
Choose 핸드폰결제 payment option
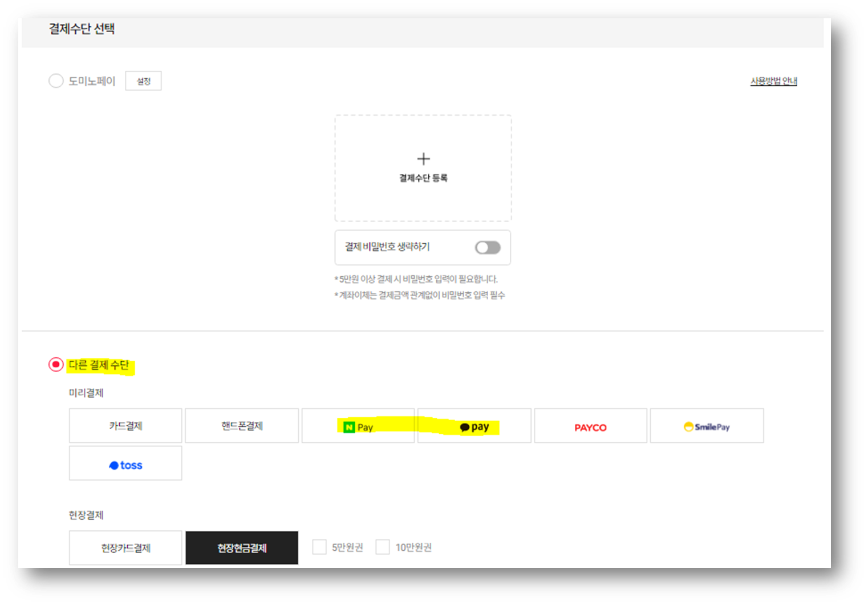pyautogui.click(x=242, y=426)
